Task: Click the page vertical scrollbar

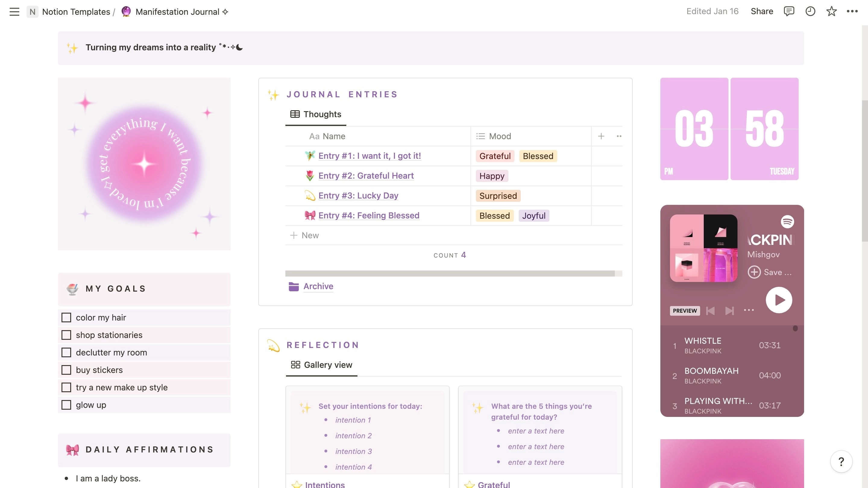Action: tap(865, 170)
